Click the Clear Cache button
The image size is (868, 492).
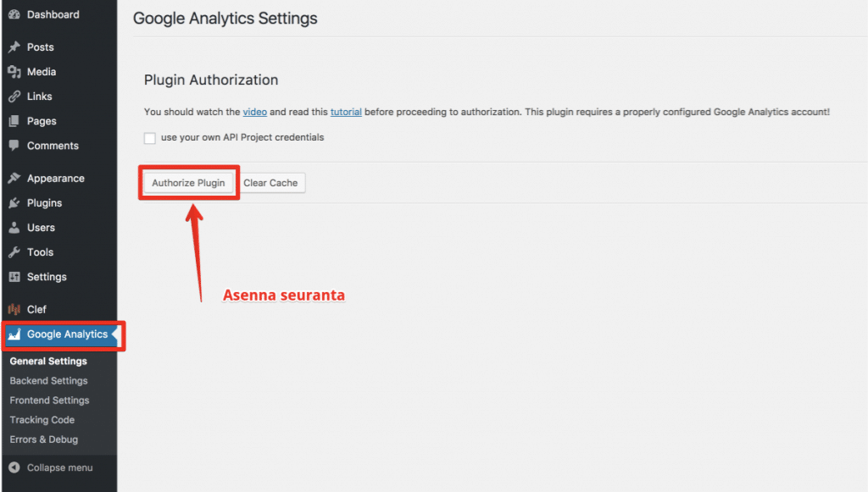[x=270, y=183]
